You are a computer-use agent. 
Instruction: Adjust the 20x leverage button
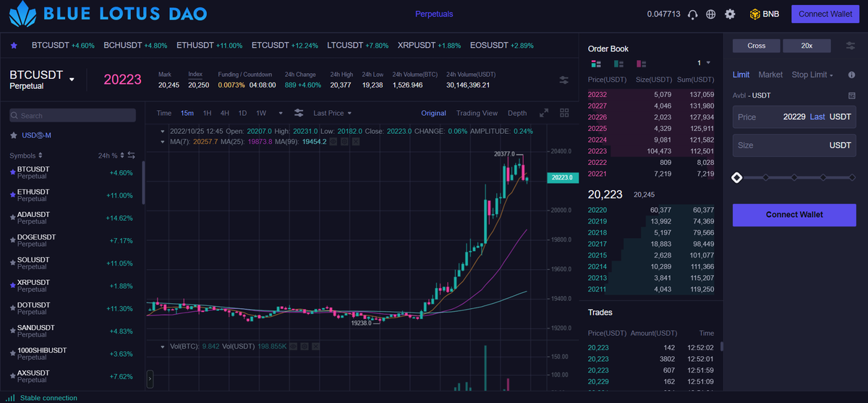click(x=807, y=46)
